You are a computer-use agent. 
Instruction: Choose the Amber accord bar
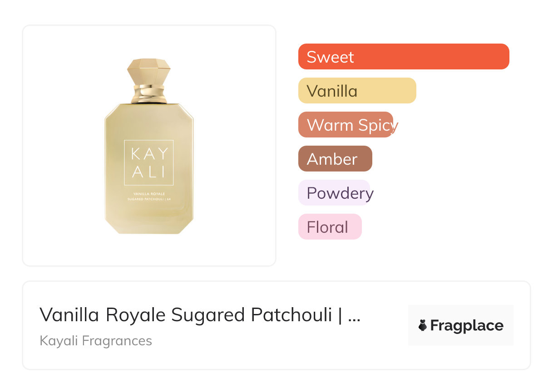point(335,159)
